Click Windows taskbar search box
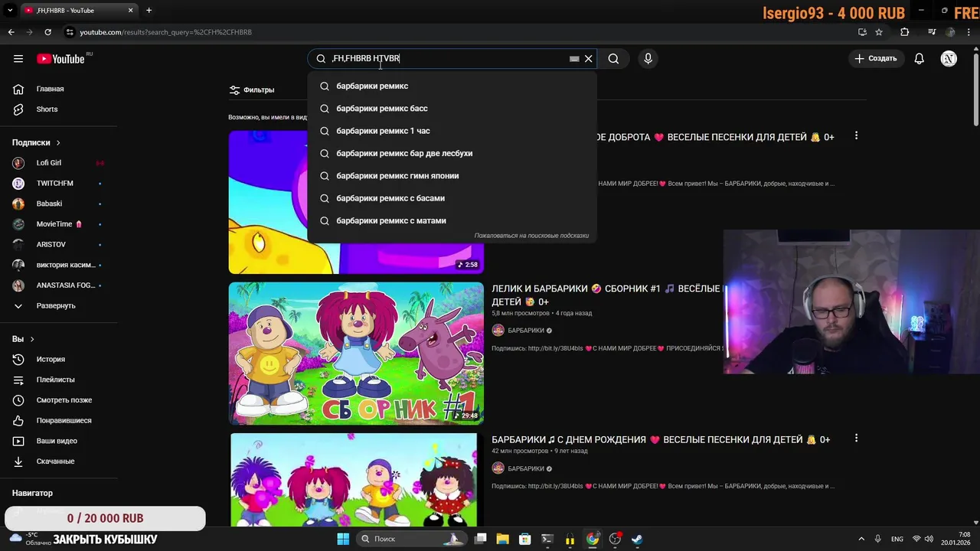 pos(411,539)
